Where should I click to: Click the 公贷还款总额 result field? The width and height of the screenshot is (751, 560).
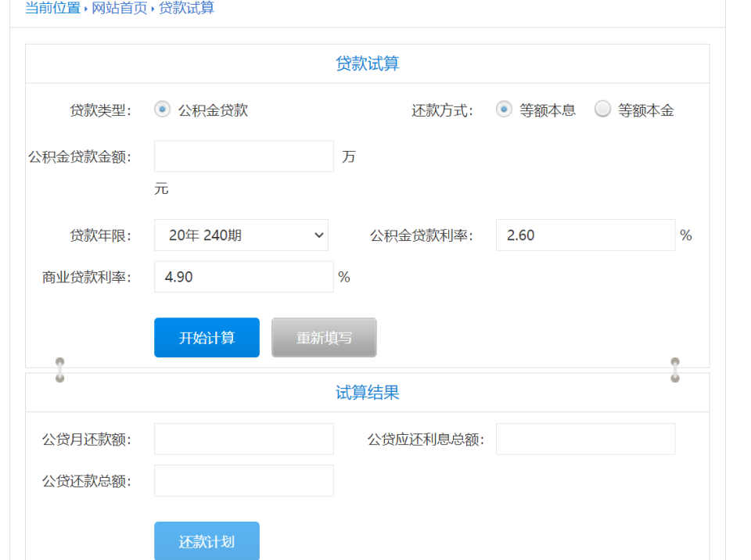243,480
